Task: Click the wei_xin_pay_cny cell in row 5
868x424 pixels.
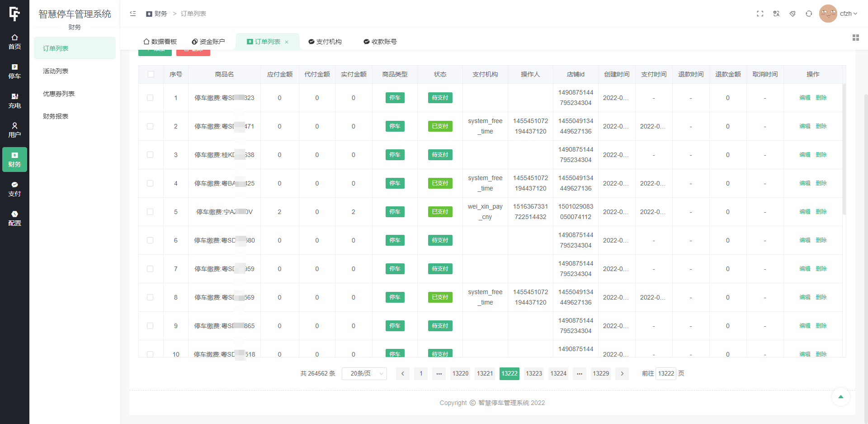Action: [x=485, y=212]
